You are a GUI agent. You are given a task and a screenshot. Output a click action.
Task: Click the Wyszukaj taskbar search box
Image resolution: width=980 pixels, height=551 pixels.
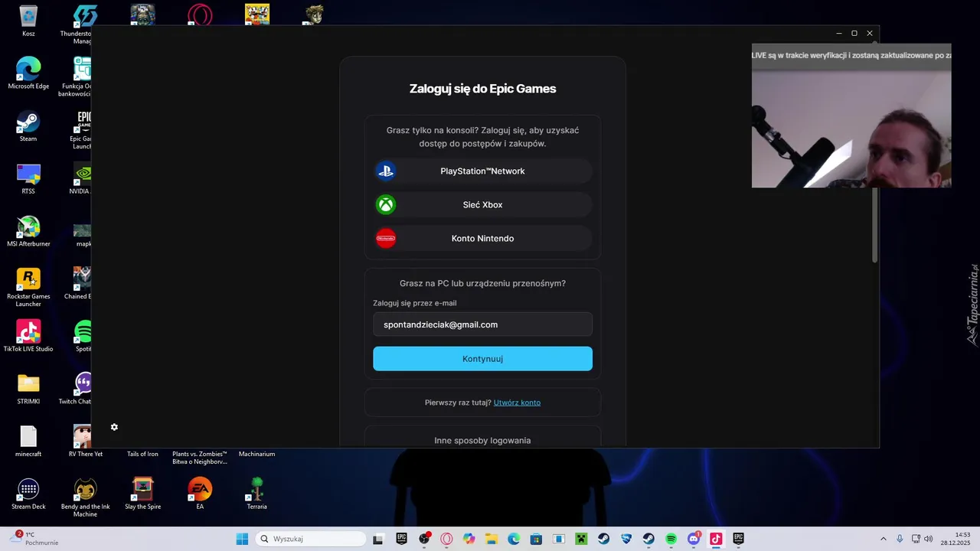(310, 539)
